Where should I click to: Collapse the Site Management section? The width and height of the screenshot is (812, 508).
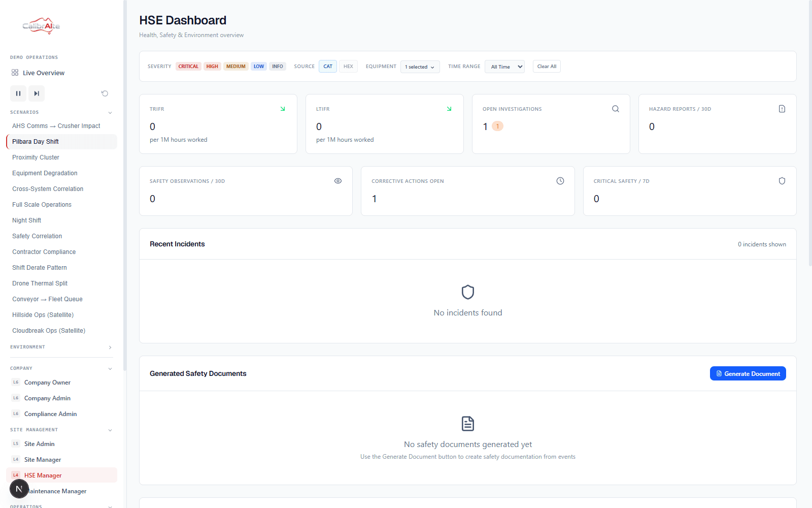point(110,430)
